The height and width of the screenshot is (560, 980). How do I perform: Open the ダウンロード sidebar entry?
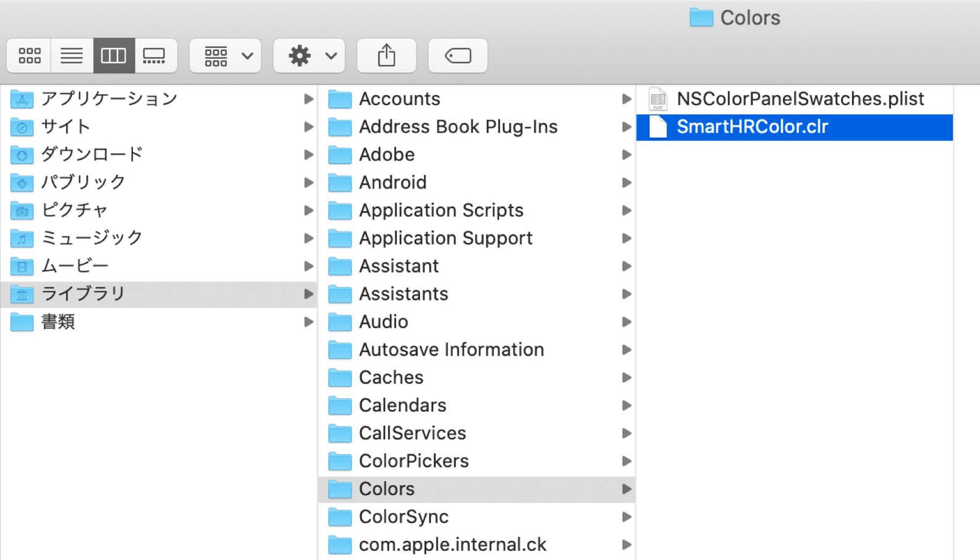(93, 154)
